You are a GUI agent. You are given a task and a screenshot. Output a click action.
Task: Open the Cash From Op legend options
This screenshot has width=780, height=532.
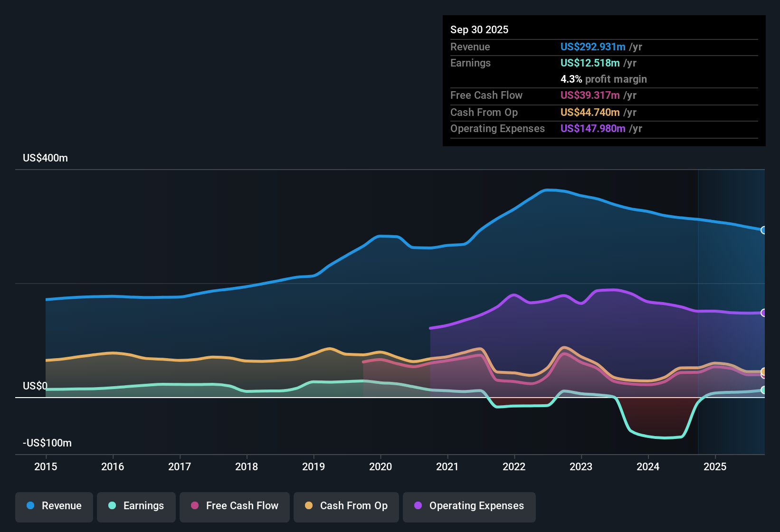pos(346,506)
